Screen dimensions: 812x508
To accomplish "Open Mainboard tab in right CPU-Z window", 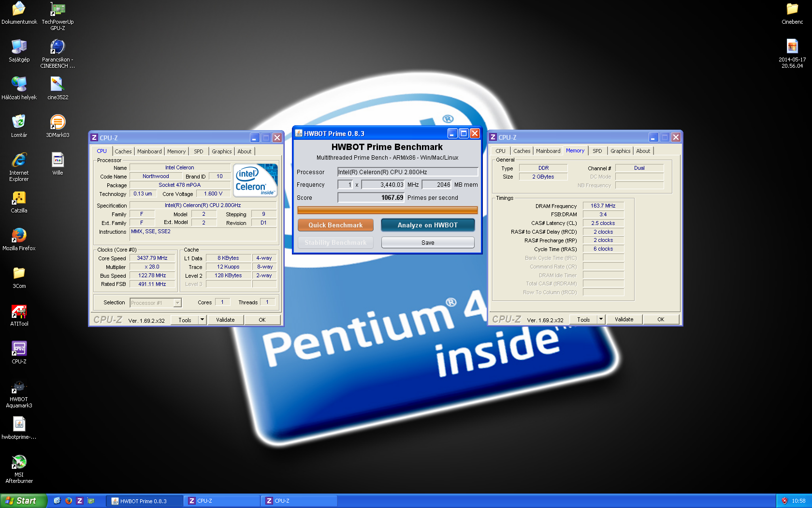I will (x=548, y=151).
